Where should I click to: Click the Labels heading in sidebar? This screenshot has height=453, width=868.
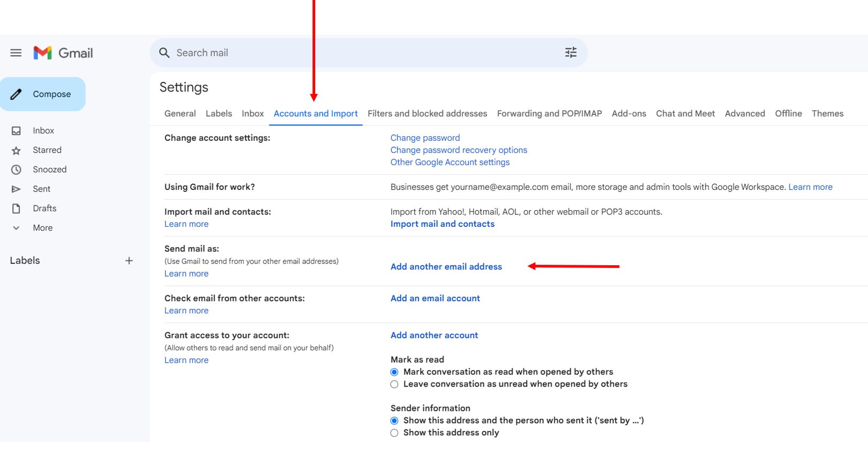[25, 260]
